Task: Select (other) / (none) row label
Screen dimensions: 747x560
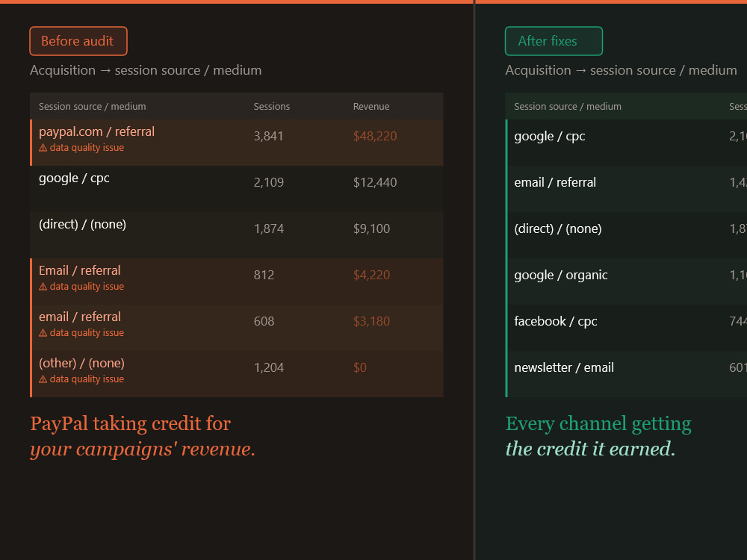Action: (x=81, y=363)
